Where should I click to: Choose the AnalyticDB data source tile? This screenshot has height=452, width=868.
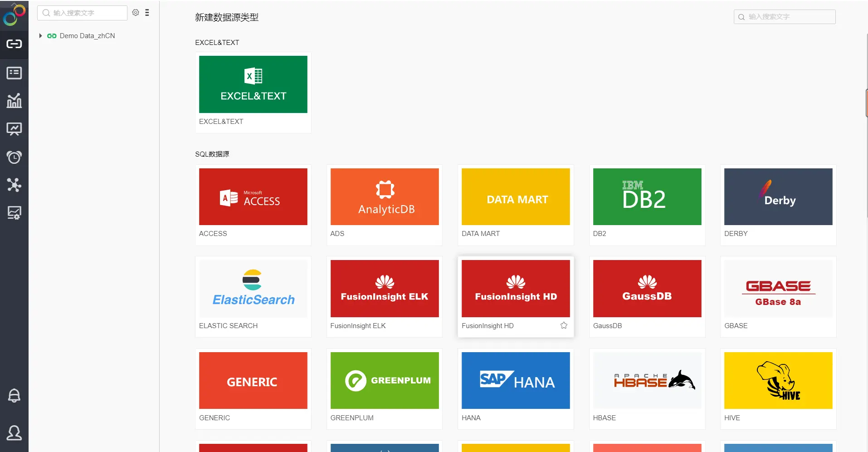tap(385, 205)
